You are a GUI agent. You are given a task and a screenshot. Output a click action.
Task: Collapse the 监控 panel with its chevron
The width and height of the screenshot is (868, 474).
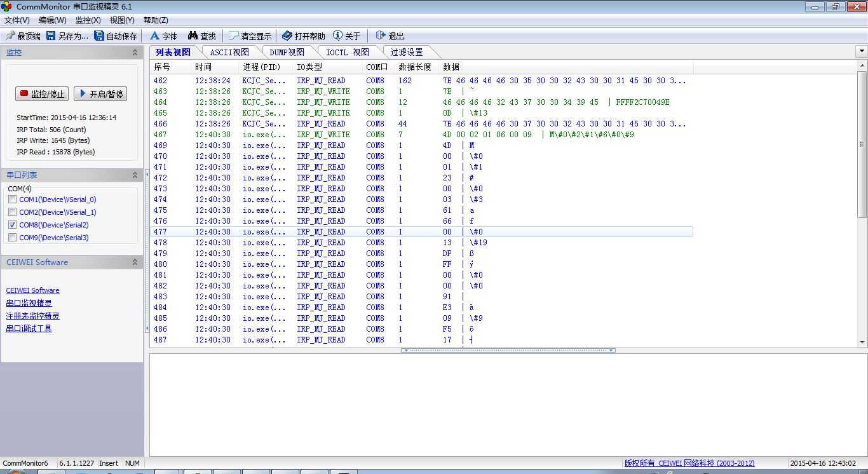point(135,53)
